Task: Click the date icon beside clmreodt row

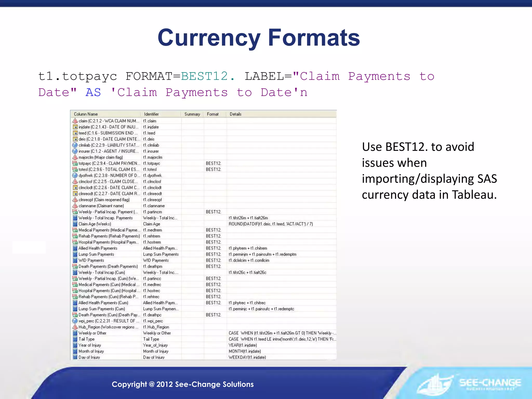Action: [75, 194]
